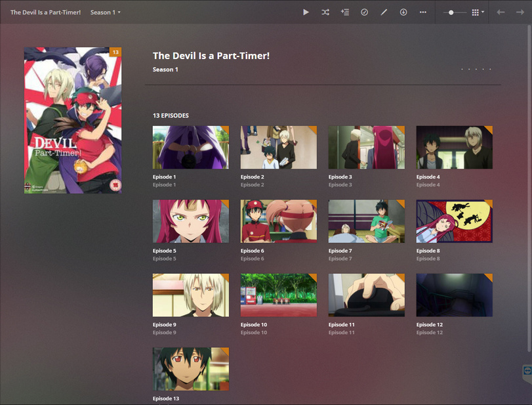Go forward with right arrow
The image size is (532, 405).
click(520, 12)
